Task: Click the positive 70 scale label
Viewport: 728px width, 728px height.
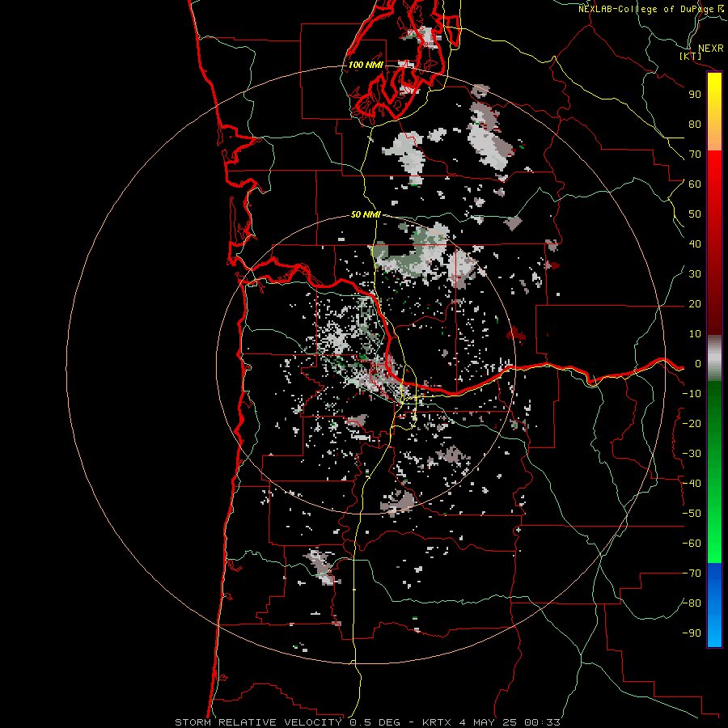Action: 695,154
